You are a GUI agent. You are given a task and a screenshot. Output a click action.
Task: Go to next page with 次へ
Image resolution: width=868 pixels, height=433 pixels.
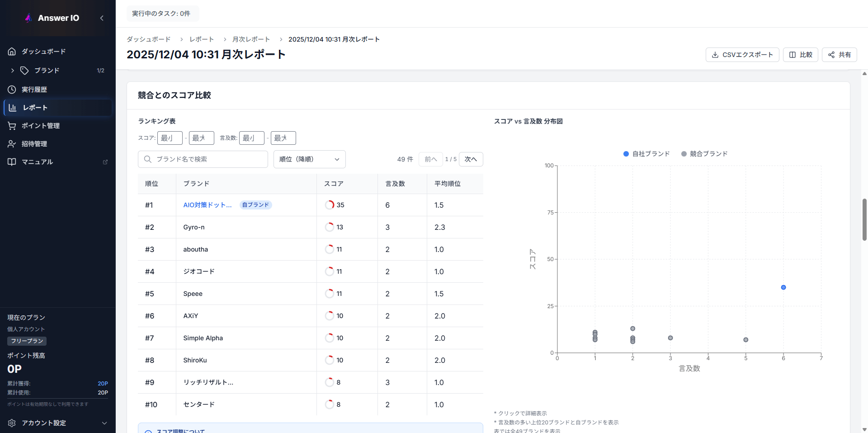click(471, 159)
